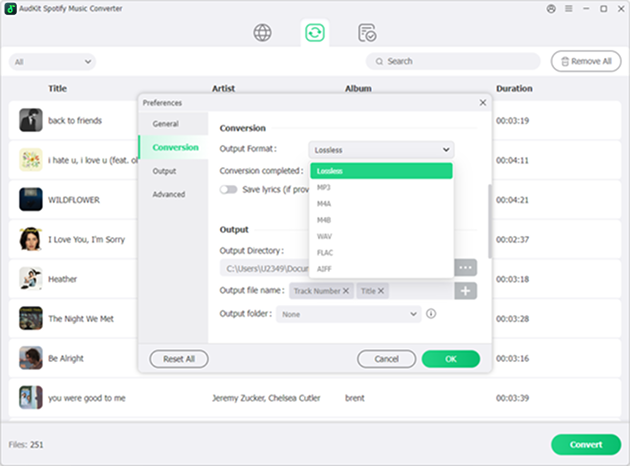Choose M4A output format
Screen dimensions: 630x467
coord(381,204)
